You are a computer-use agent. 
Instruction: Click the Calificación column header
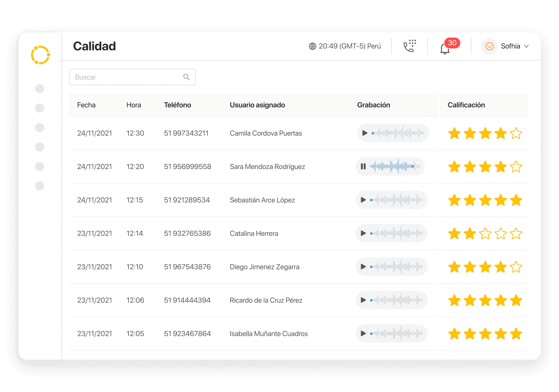466,105
